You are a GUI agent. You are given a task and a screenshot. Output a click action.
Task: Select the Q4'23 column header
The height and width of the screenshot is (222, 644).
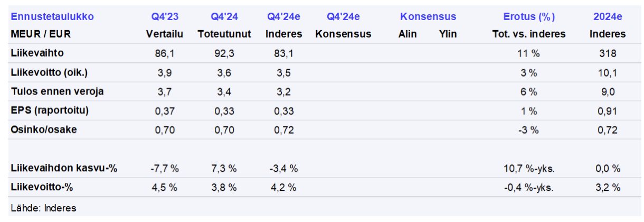pyautogui.click(x=164, y=17)
